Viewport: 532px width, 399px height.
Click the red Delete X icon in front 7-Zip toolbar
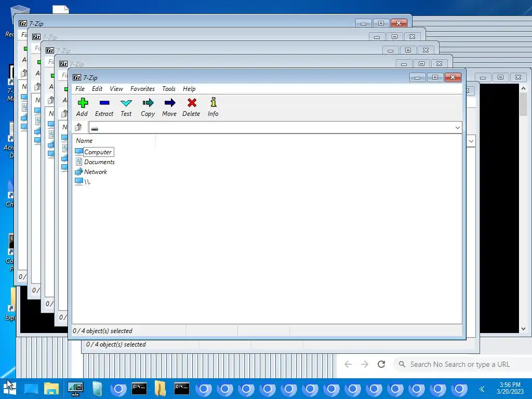192,103
